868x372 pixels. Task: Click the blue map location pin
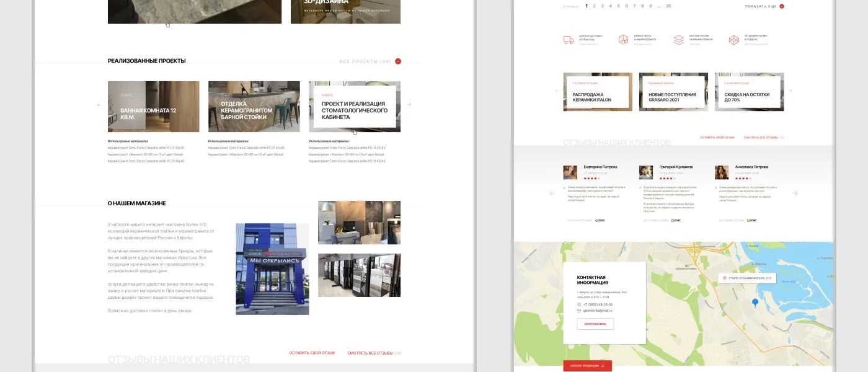(x=755, y=303)
